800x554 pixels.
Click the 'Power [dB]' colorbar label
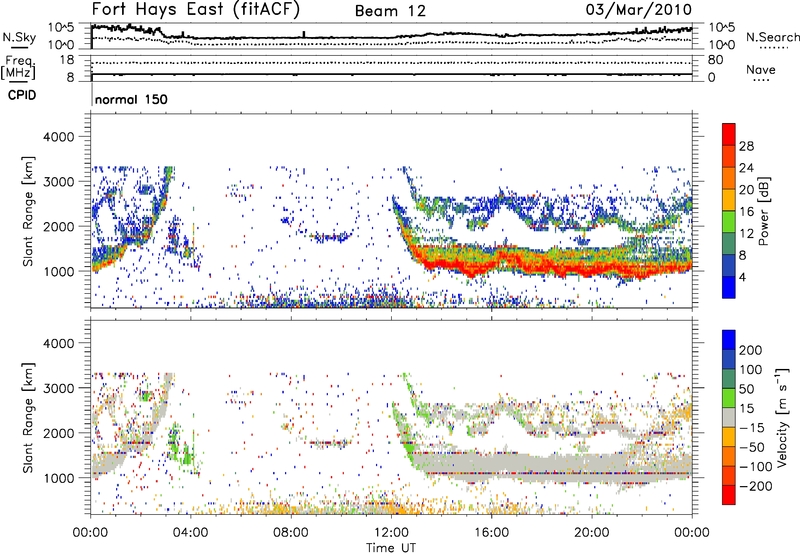tap(763, 211)
